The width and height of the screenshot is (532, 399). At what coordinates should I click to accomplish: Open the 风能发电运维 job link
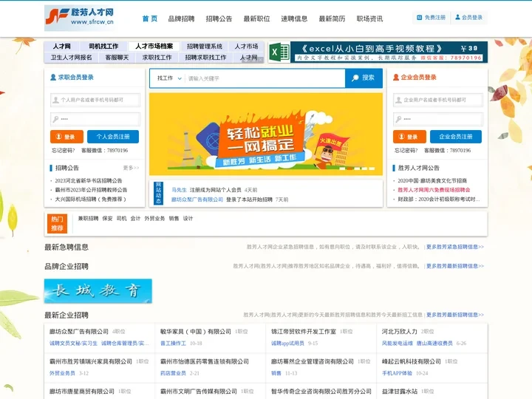[x=398, y=344]
